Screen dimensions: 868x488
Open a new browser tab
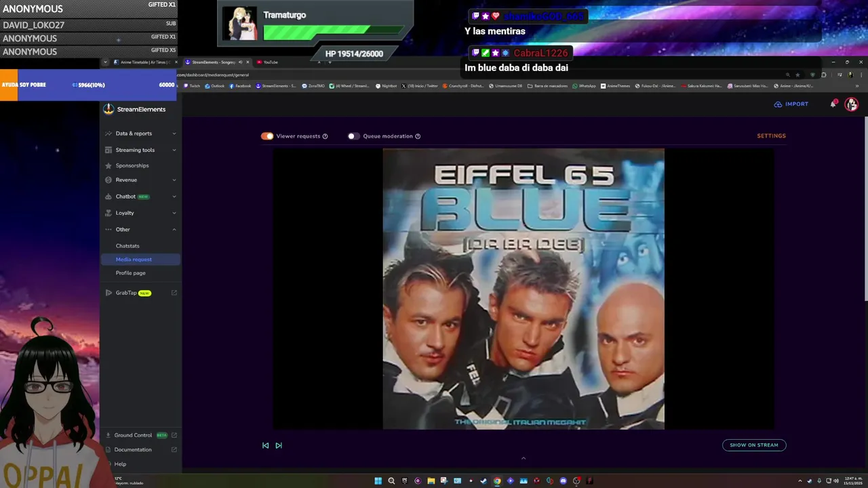(330, 62)
